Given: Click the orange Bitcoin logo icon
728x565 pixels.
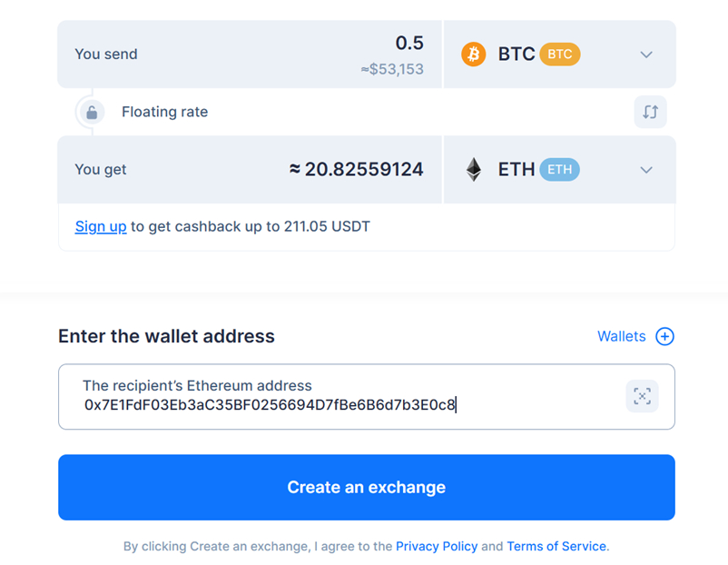Looking at the screenshot, I should [x=473, y=55].
